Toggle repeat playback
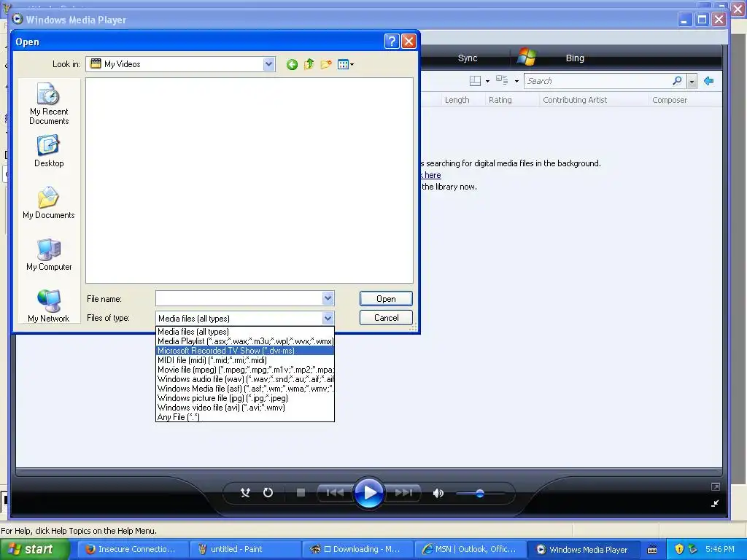This screenshot has height=560, width=747. 268,492
